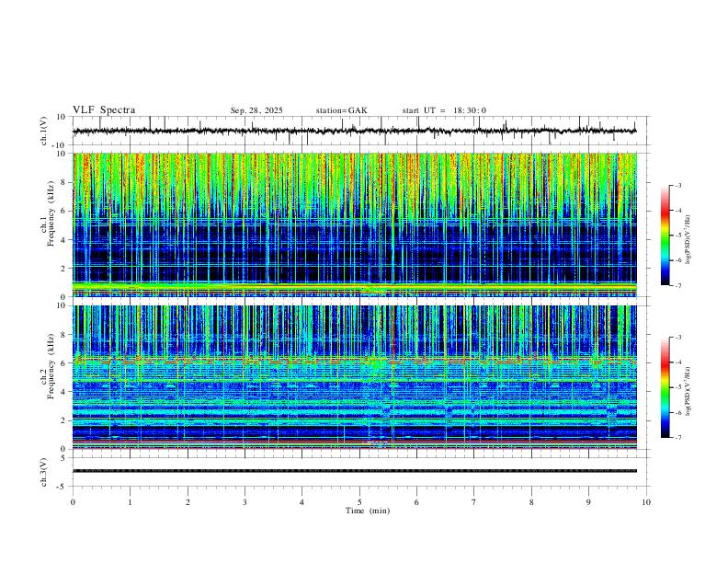Click the "-3" tick on upper color scale
Viewport: 728px width, 563px height.
(x=677, y=185)
